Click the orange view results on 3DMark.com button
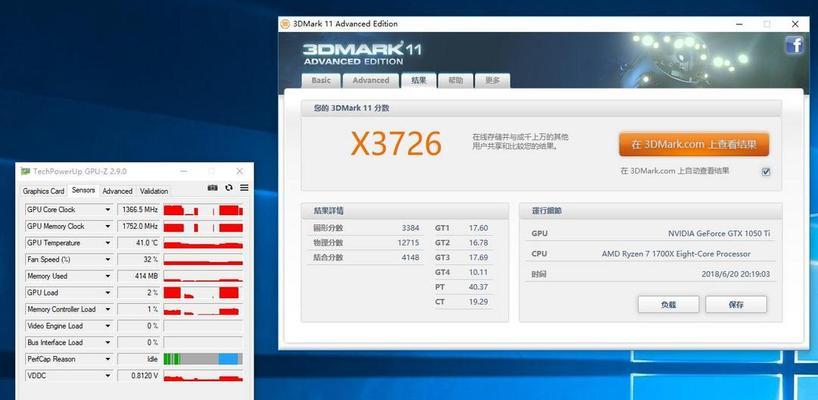Screen dimensions: 818x400 pyautogui.click(x=694, y=144)
